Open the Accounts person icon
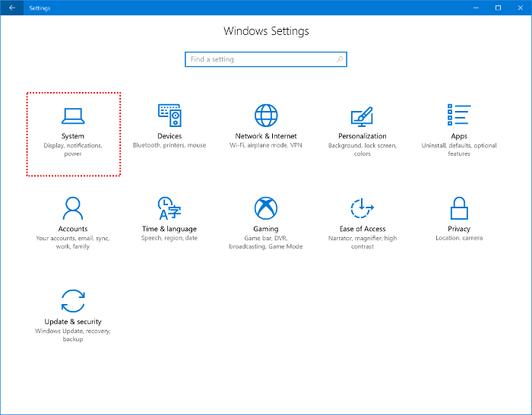Viewport: 532px width, 415px height. pos(73,208)
